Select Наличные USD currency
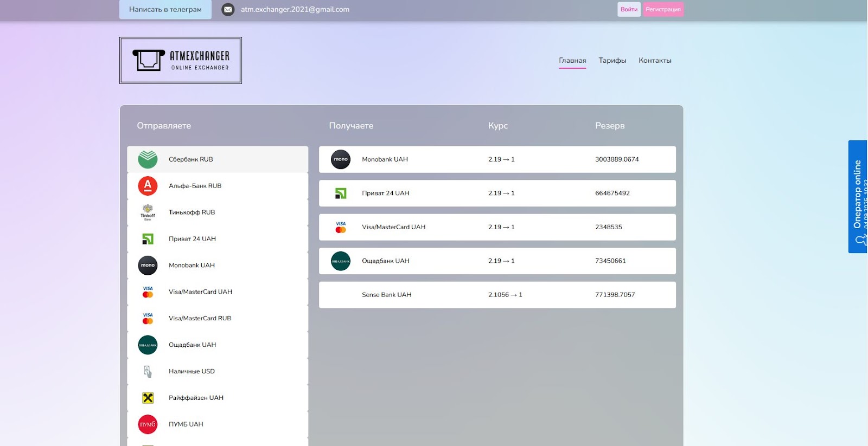This screenshot has height=446, width=868. (x=218, y=371)
